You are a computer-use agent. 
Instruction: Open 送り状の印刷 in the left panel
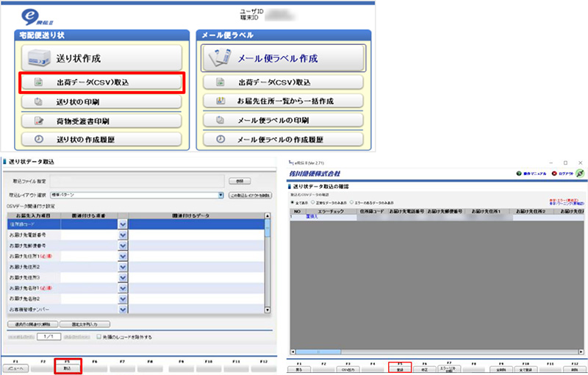click(x=98, y=101)
